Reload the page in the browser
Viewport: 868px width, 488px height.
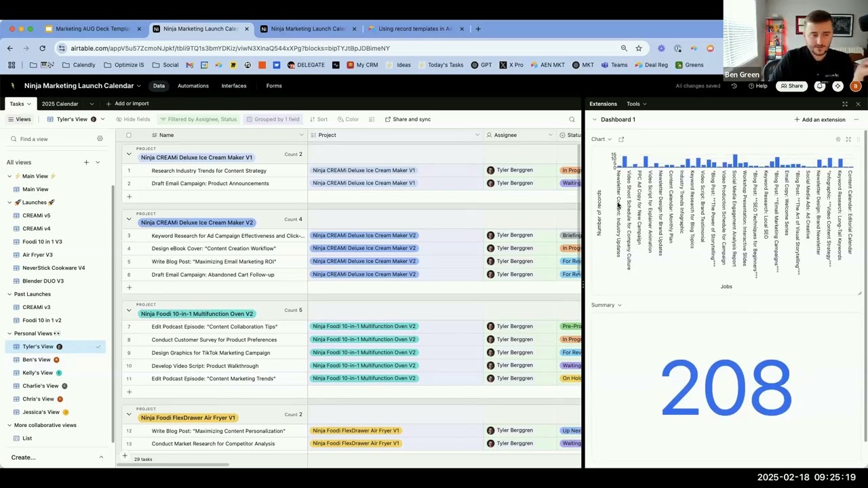(42, 48)
